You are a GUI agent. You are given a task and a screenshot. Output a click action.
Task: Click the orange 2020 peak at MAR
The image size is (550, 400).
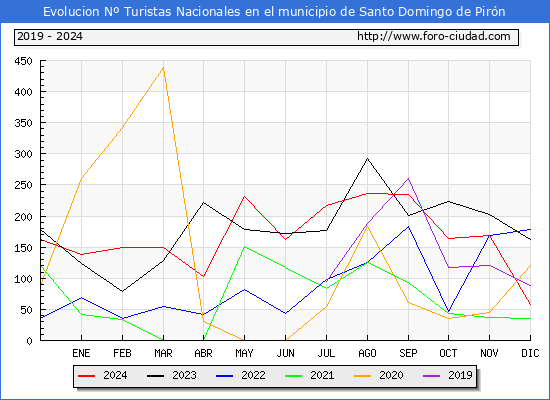(163, 68)
